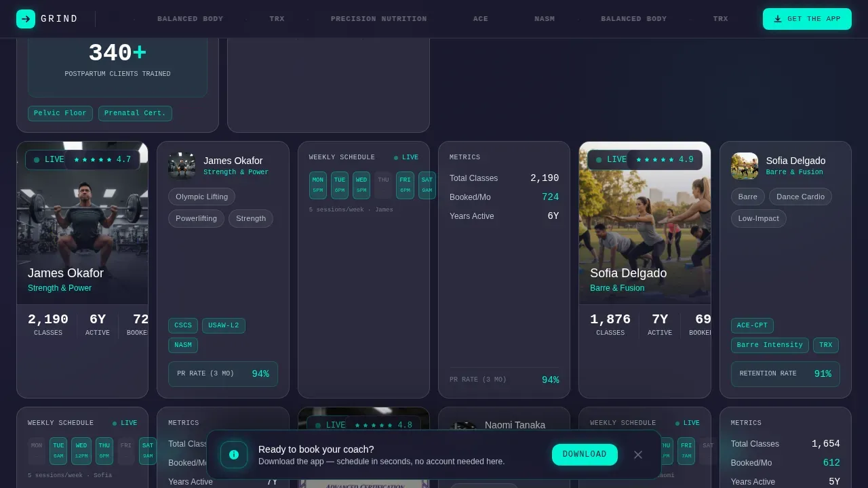Click the 340+ postpartum clients stat
The height and width of the screenshot is (488, 868).
[117, 60]
